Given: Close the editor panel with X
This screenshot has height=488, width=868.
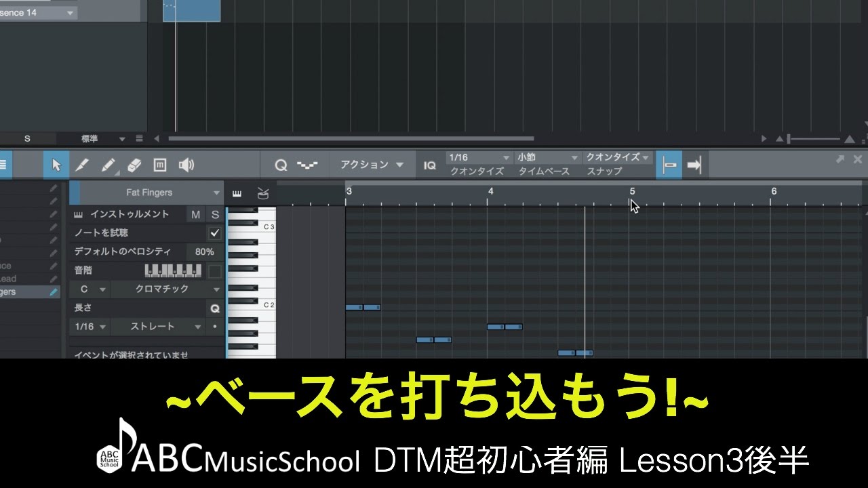Looking at the screenshot, I should coord(858,159).
